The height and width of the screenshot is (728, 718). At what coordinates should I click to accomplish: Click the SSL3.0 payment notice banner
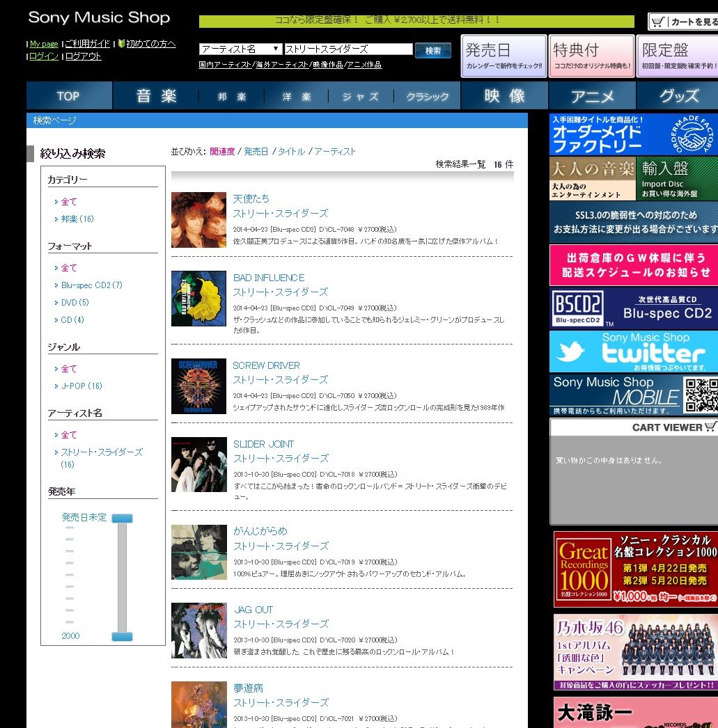tap(634, 223)
